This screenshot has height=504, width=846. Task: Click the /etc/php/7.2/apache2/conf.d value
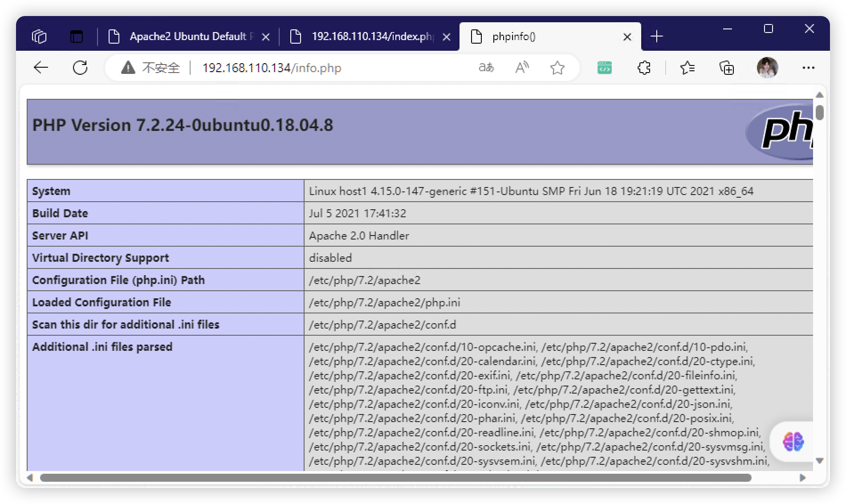pos(382,325)
